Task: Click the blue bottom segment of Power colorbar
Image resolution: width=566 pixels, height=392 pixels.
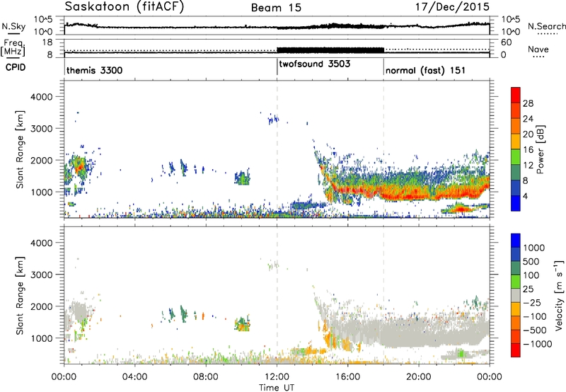Action: tap(516, 203)
